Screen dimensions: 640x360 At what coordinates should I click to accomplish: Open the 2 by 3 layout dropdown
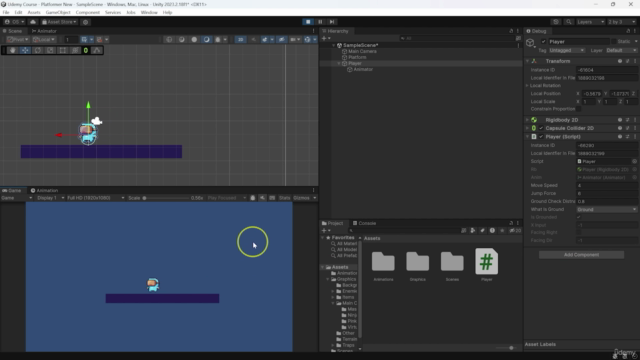622,22
